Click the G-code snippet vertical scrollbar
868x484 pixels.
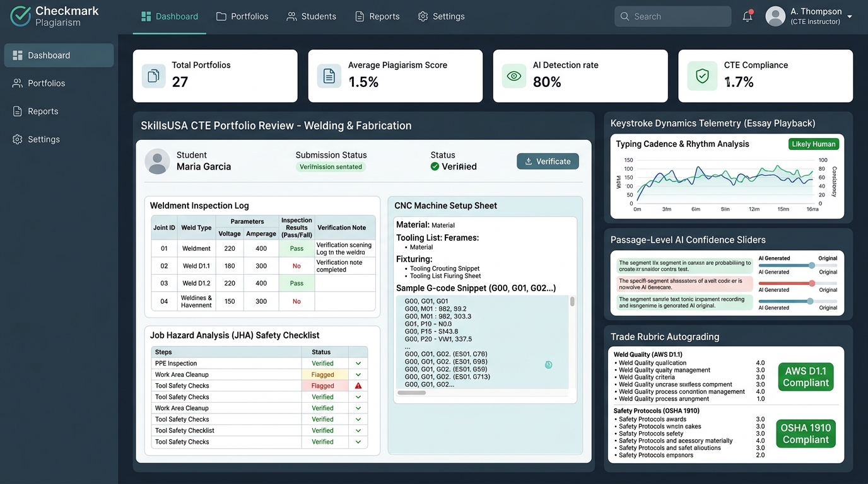click(572, 301)
